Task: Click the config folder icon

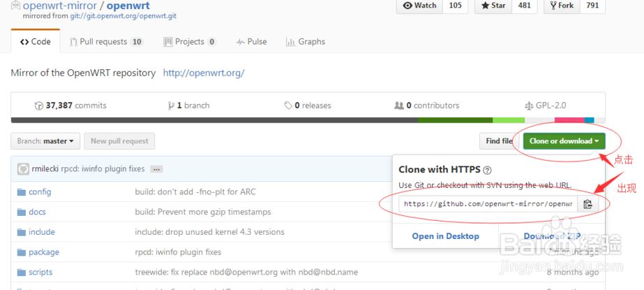Action: click(21, 191)
